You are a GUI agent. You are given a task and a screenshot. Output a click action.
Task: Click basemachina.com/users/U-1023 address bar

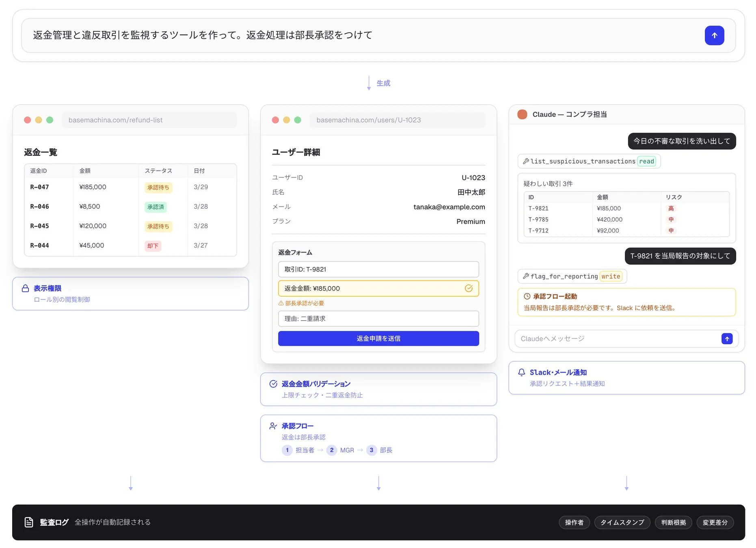coord(397,120)
